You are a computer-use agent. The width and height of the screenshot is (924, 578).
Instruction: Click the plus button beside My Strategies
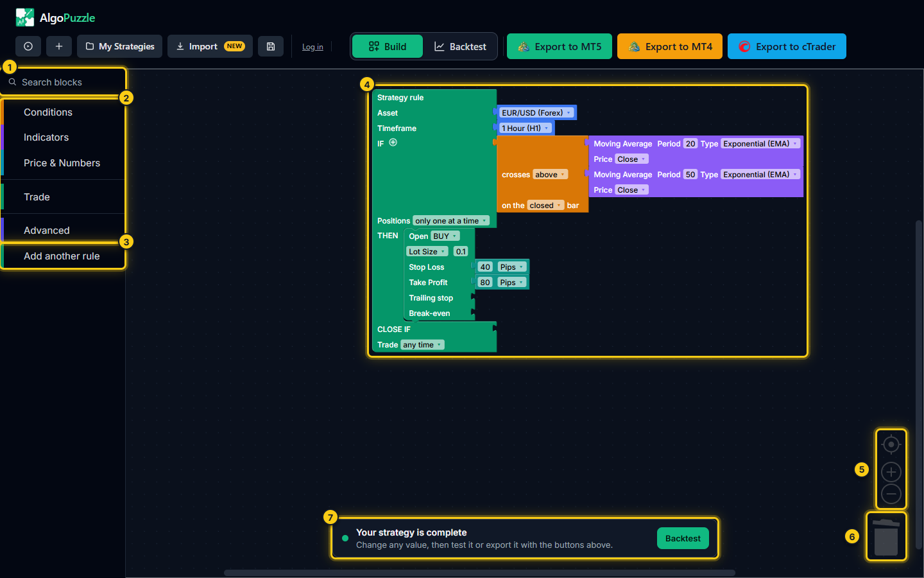point(59,46)
